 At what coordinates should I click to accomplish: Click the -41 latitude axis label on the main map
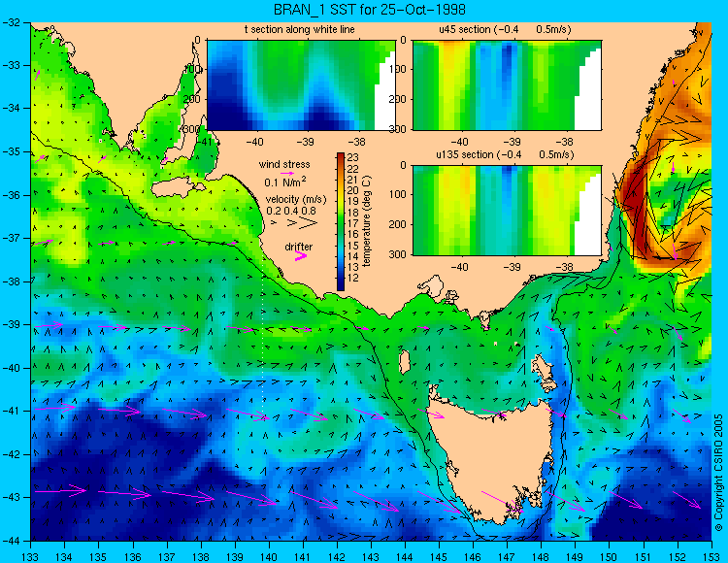coord(11,411)
